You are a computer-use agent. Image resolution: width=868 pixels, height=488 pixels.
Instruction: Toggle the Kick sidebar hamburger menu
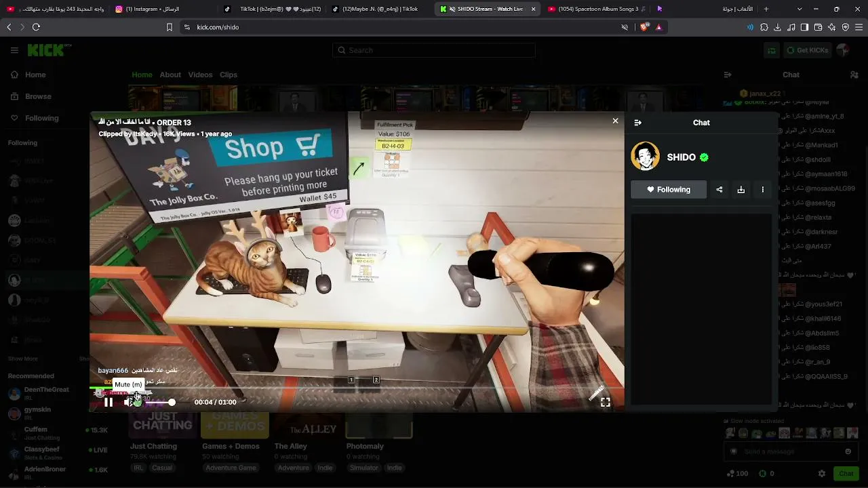[14, 50]
